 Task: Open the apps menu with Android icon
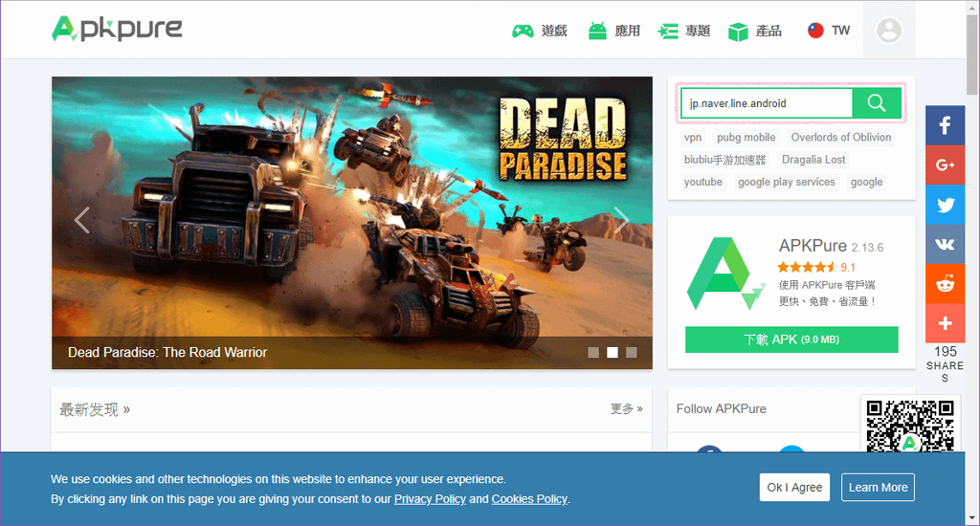pos(614,31)
